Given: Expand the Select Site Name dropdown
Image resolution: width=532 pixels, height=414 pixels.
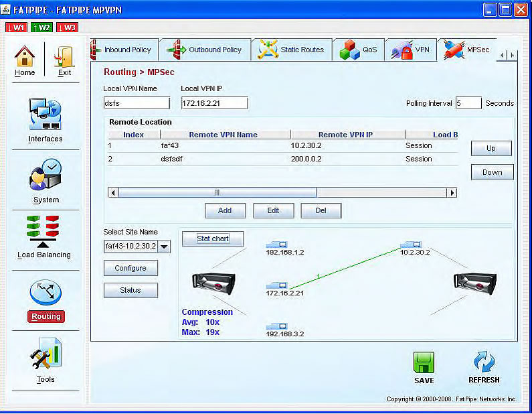Looking at the screenshot, I should [164, 247].
